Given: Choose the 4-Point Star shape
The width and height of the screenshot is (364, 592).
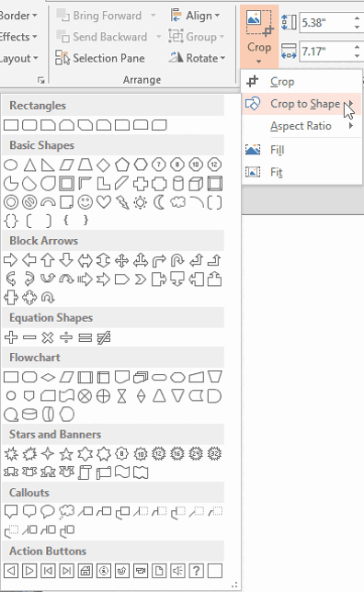Looking at the screenshot, I should (48, 454).
